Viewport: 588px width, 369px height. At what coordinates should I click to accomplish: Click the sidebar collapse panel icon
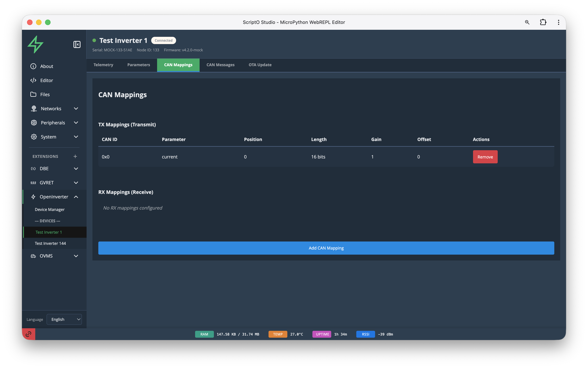pyautogui.click(x=77, y=44)
